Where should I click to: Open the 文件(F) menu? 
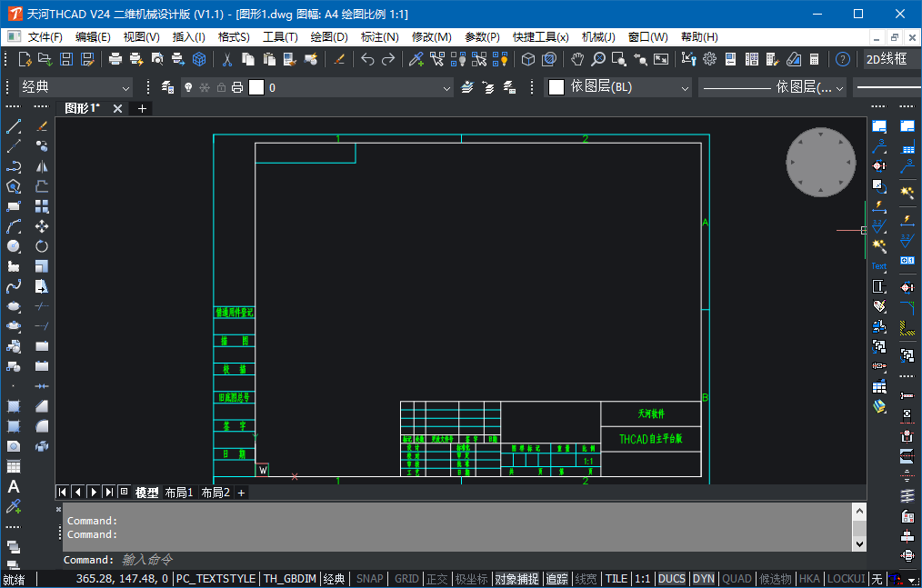point(45,37)
